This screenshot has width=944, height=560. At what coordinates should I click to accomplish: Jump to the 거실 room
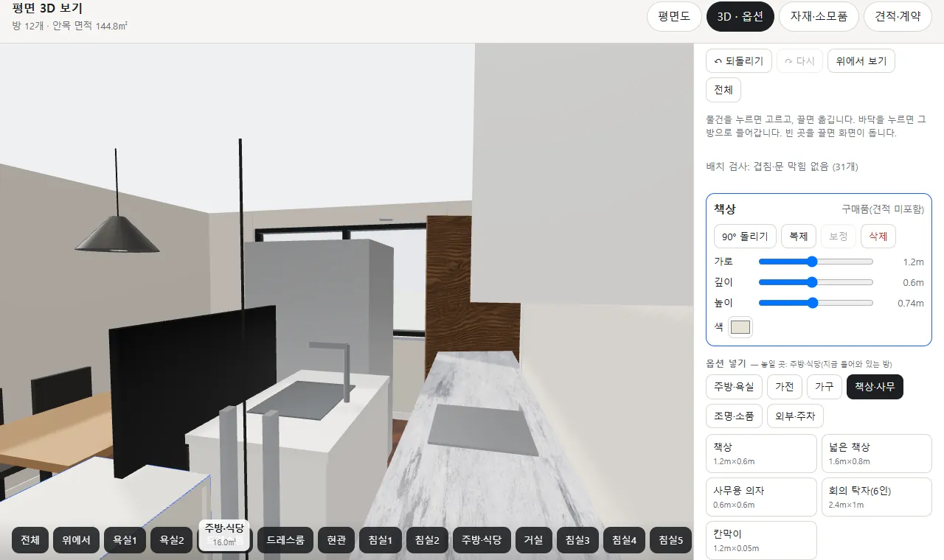[533, 540]
